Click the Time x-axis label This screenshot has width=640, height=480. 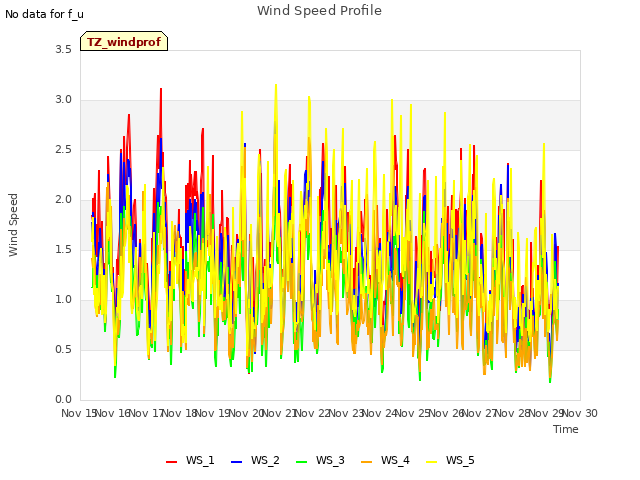tap(566, 429)
